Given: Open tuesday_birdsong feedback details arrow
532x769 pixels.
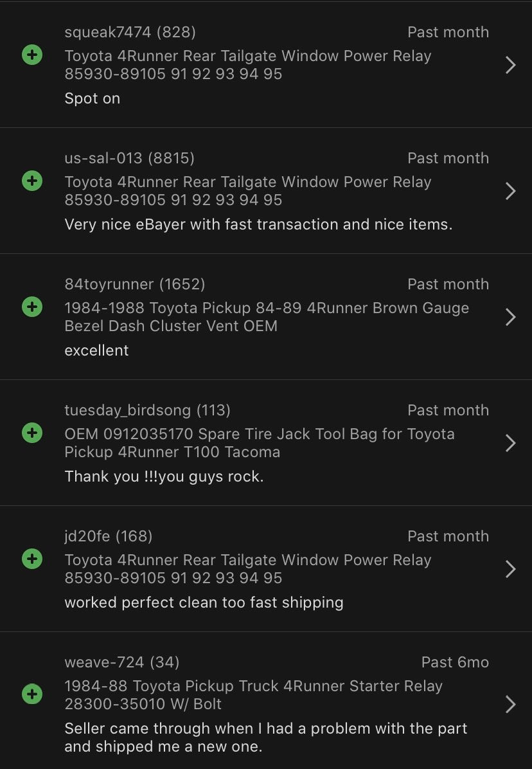Looking at the screenshot, I should tap(510, 443).
